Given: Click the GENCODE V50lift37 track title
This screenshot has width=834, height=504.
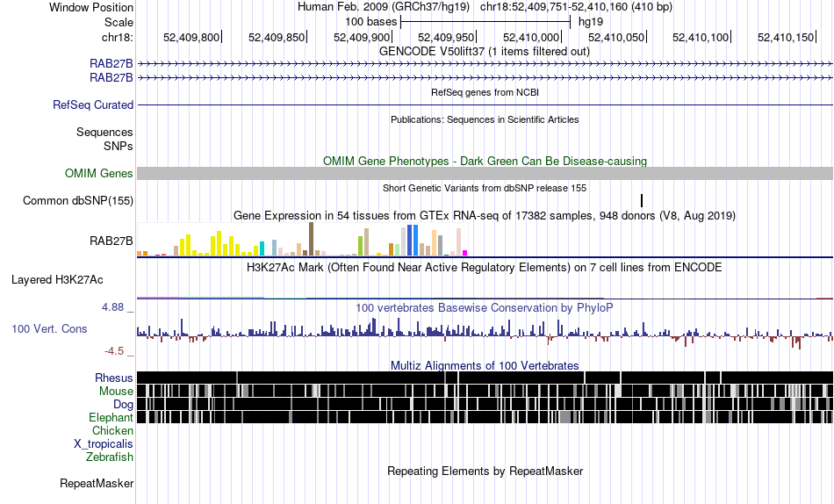Looking at the screenshot, I should (485, 52).
